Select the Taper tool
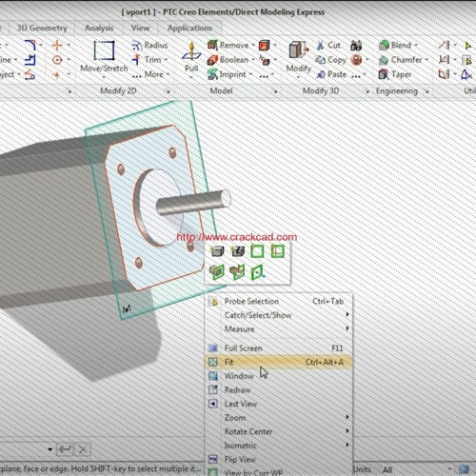 pos(395,74)
